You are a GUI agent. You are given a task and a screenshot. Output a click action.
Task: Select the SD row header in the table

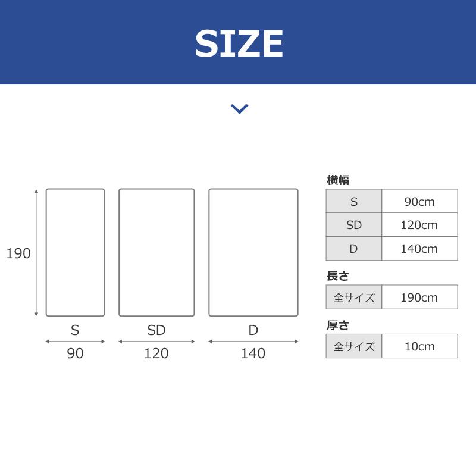(x=354, y=225)
